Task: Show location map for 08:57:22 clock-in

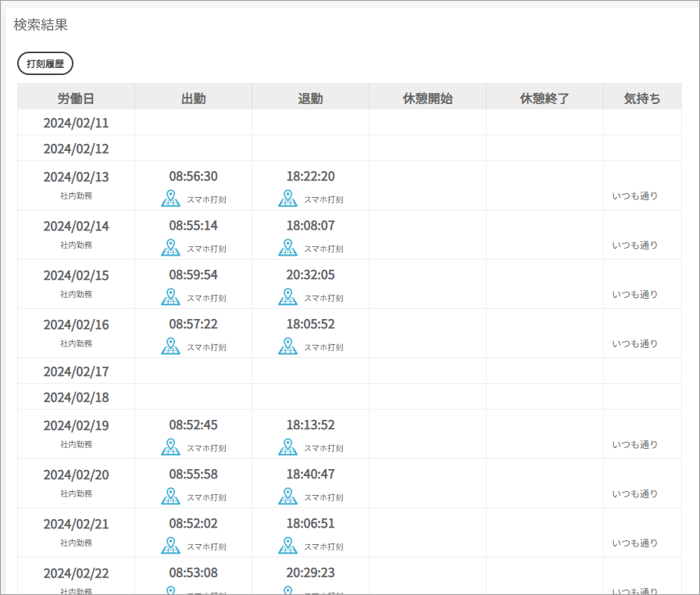Action: 170,346
